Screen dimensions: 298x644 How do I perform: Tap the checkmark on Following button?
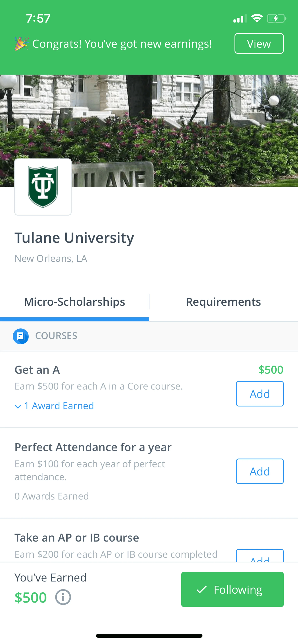[201, 589]
